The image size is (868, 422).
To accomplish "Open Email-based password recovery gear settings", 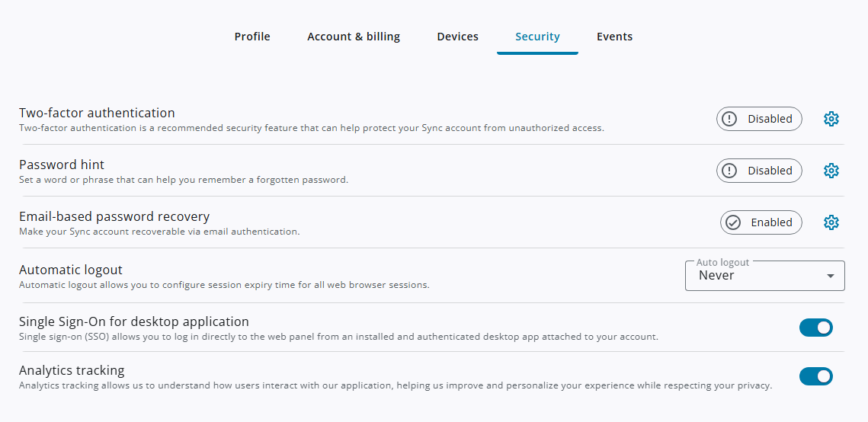I will 831,222.
